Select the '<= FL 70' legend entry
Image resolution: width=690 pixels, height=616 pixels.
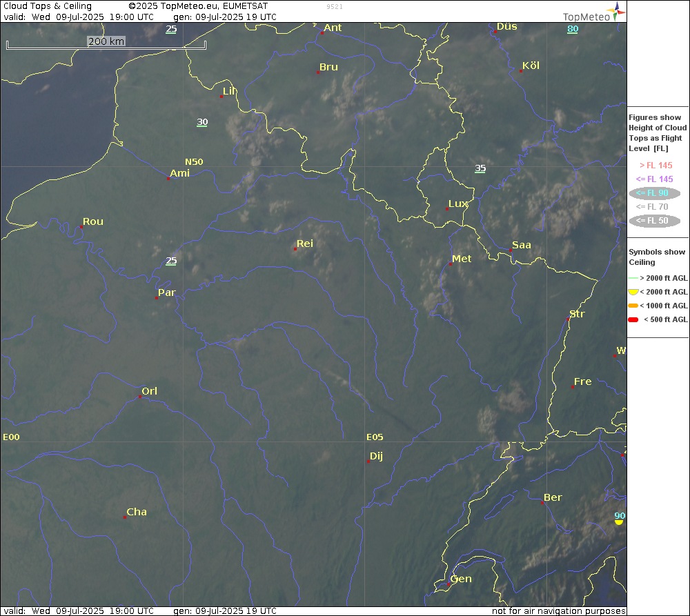click(x=652, y=206)
